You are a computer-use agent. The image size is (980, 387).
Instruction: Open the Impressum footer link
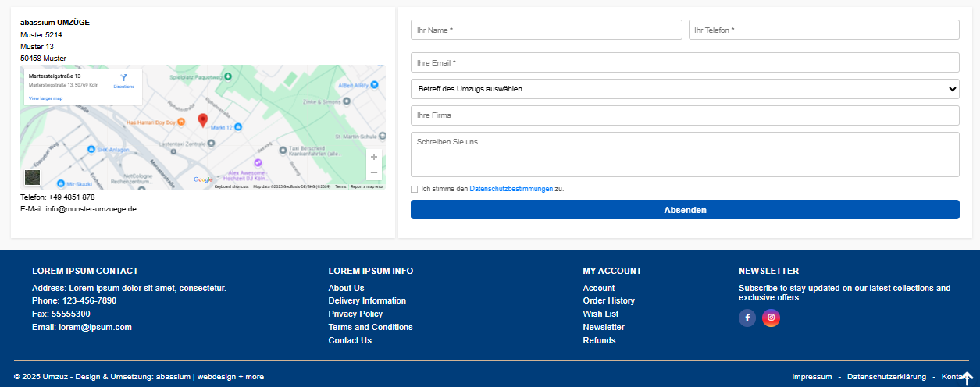tap(811, 377)
